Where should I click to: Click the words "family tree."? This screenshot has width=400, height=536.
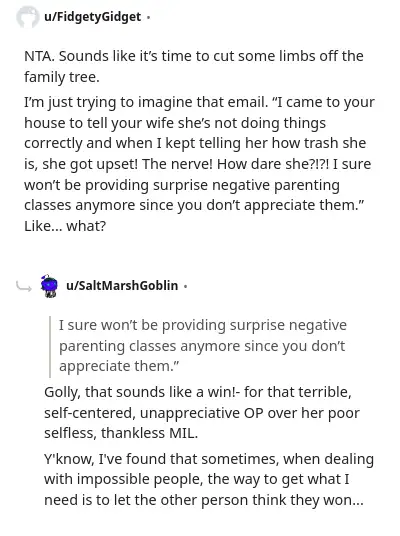pyautogui.click(x=62, y=77)
